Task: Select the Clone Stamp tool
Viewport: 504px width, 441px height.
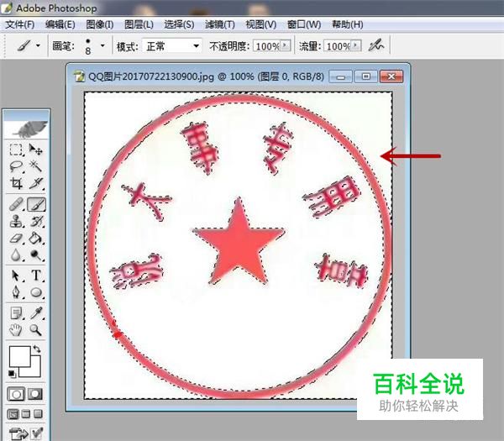Action: [x=16, y=222]
